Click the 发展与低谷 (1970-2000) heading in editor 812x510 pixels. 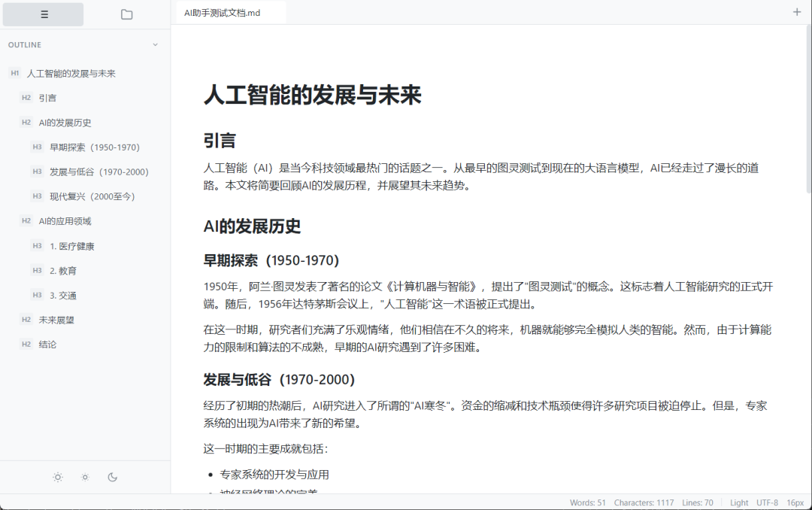(x=279, y=379)
